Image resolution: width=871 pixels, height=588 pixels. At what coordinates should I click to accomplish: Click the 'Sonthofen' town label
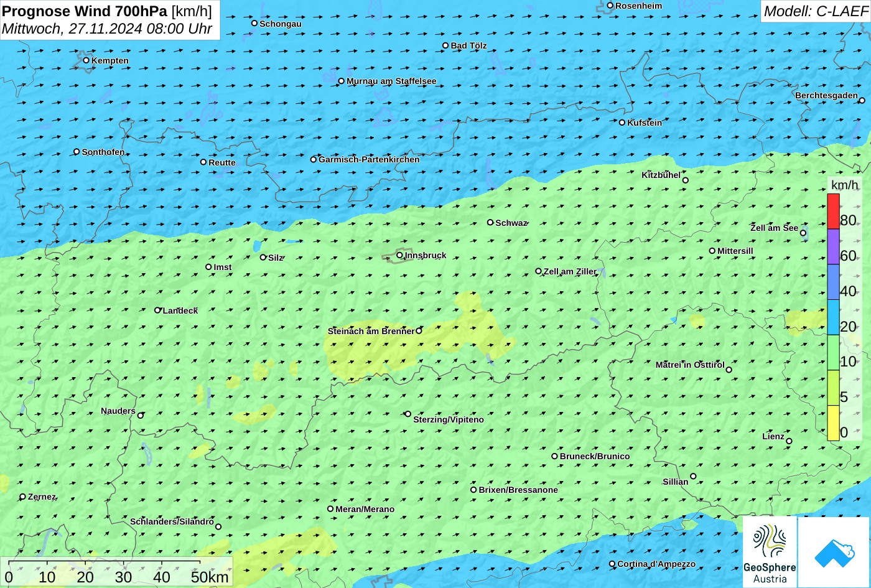103,152
